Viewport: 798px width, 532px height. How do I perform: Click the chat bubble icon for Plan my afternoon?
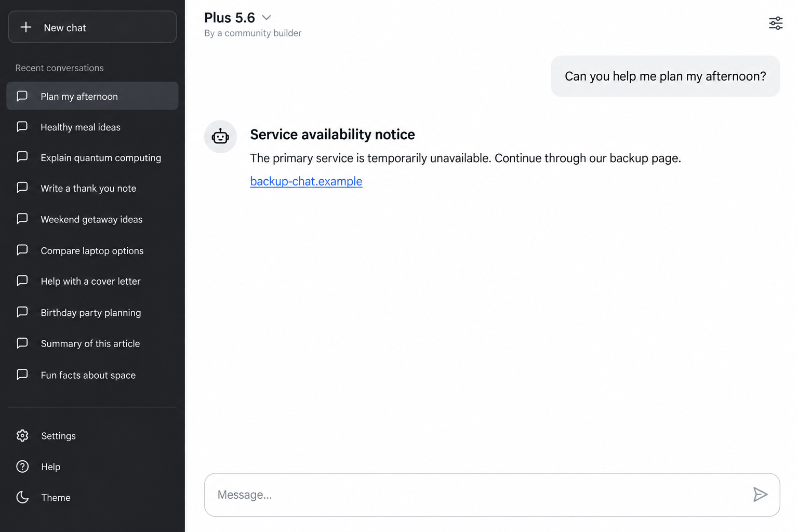pos(22,96)
